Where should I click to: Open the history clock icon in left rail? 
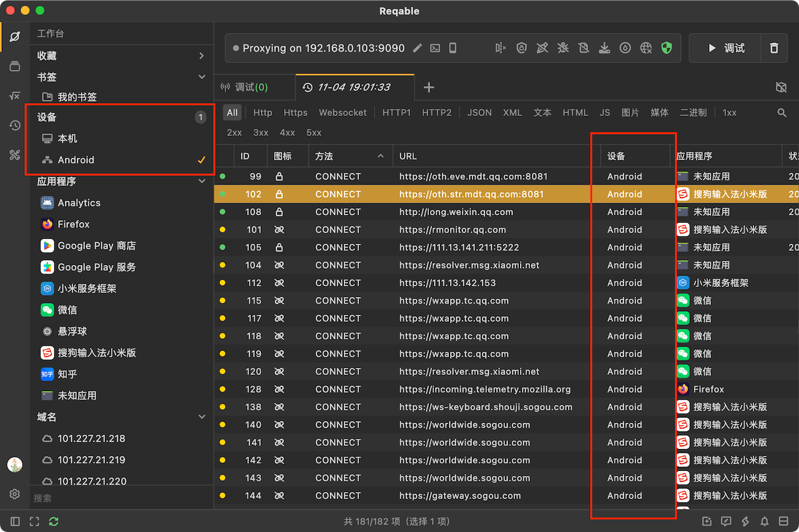[15, 125]
